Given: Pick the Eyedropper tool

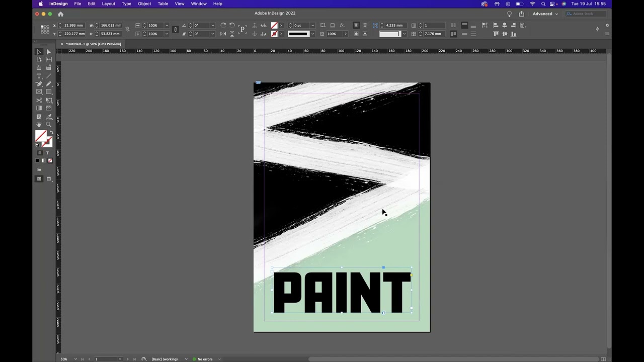Looking at the screenshot, I should pyautogui.click(x=49, y=117).
